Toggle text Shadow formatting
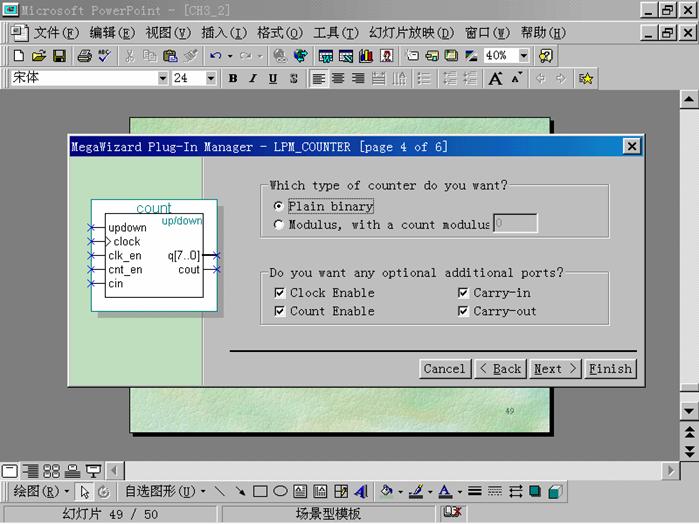This screenshot has height=524, width=699. point(293,78)
